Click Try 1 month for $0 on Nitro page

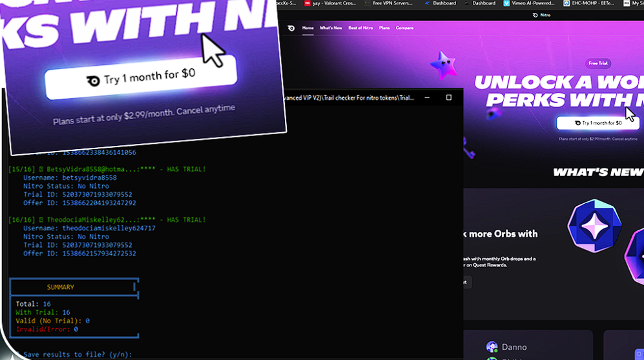tap(598, 123)
